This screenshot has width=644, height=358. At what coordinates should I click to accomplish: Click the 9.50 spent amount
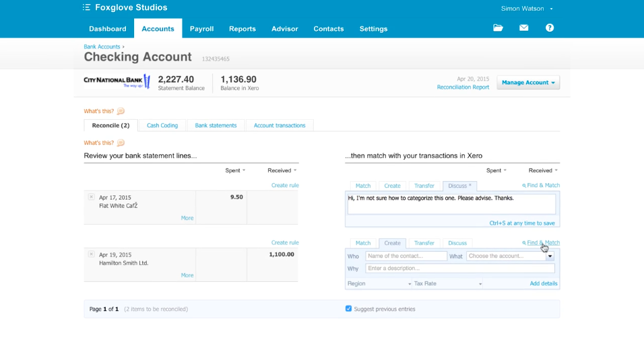236,197
